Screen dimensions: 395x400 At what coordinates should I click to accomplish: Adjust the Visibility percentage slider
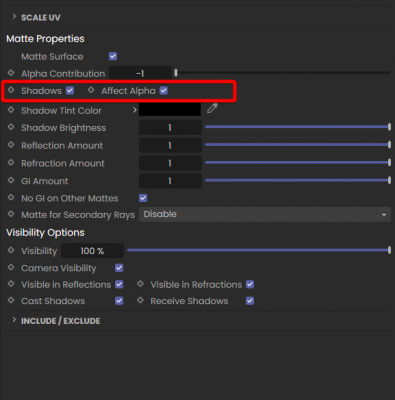[x=259, y=250]
